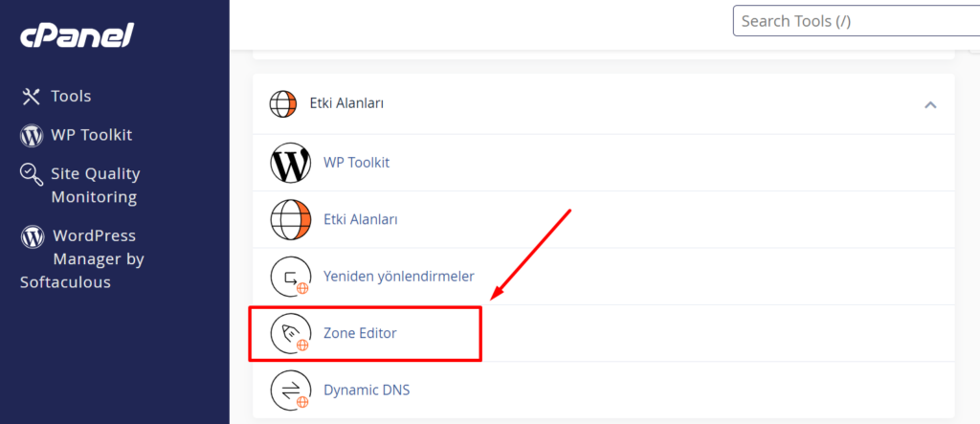Collapse the Etki Alanları section chevron
Image resolution: width=980 pixels, height=424 pixels.
coord(930,104)
